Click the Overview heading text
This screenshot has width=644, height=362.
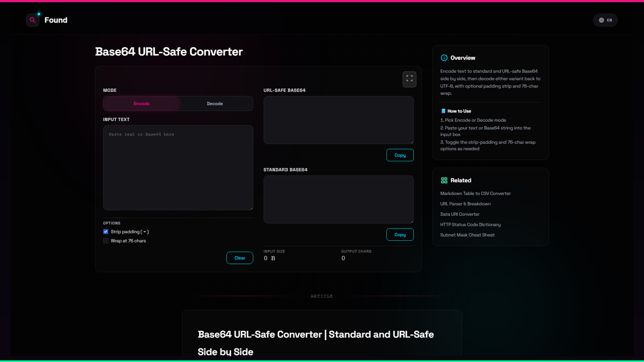(463, 58)
